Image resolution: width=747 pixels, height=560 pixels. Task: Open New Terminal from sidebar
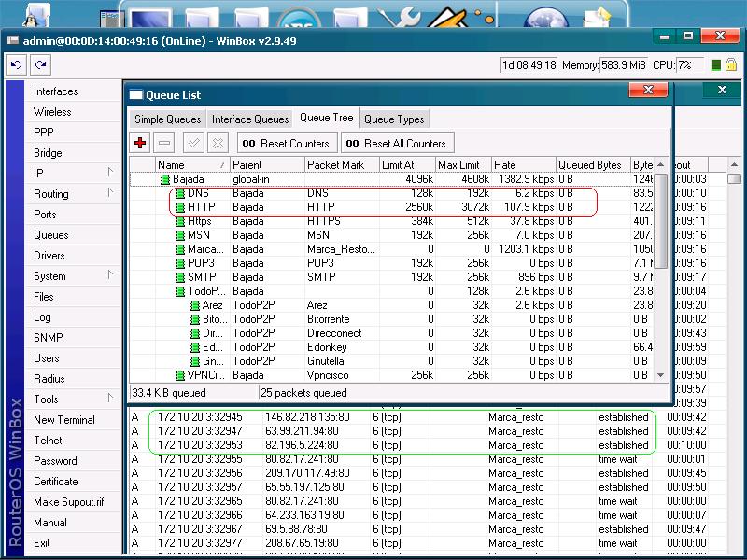pyautogui.click(x=64, y=420)
